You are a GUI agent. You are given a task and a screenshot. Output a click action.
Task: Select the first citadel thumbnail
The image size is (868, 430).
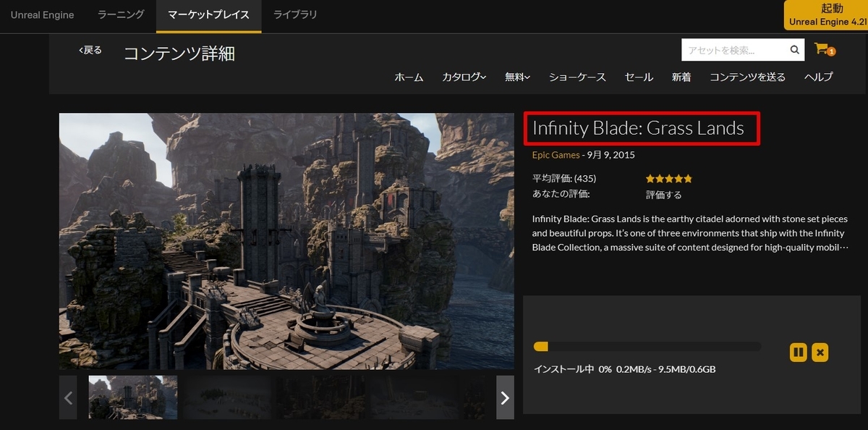(133, 397)
